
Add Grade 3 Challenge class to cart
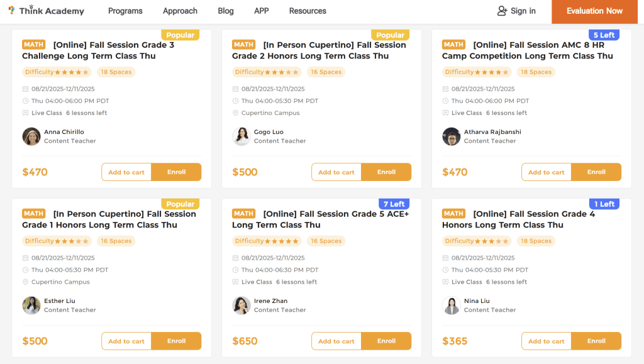(126, 172)
